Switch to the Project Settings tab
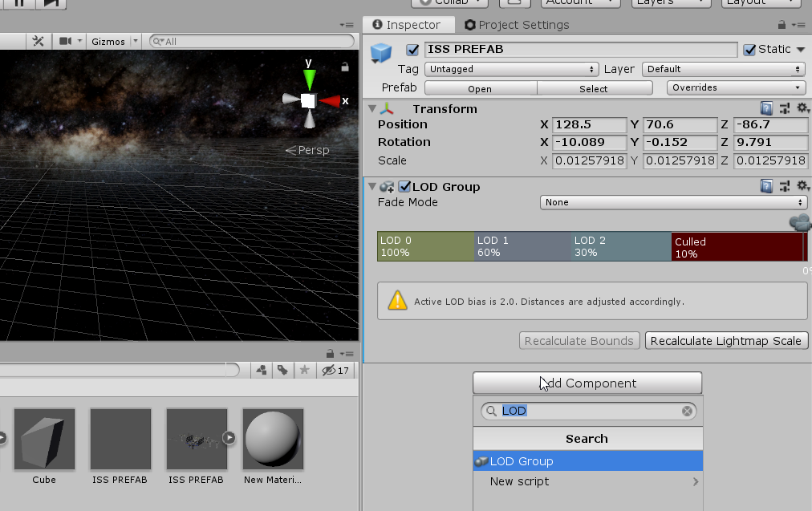The width and height of the screenshot is (812, 511). point(516,25)
